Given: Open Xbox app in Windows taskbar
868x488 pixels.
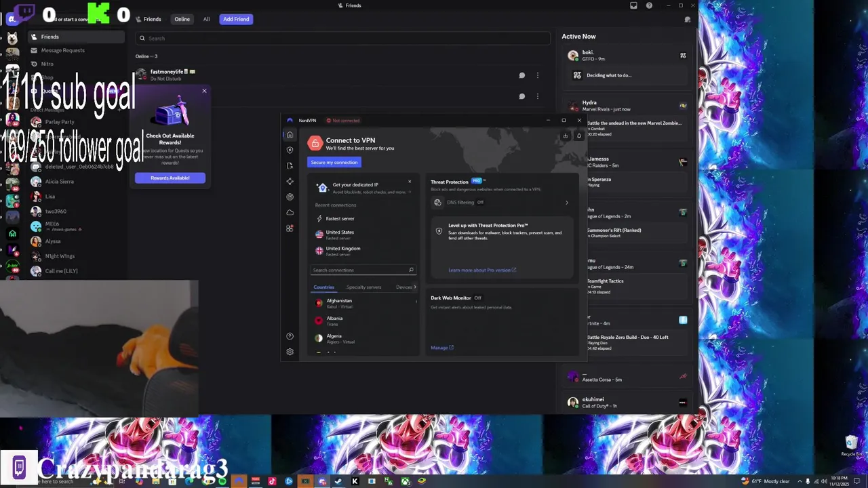Looking at the screenshot, I should pyautogui.click(x=405, y=481).
